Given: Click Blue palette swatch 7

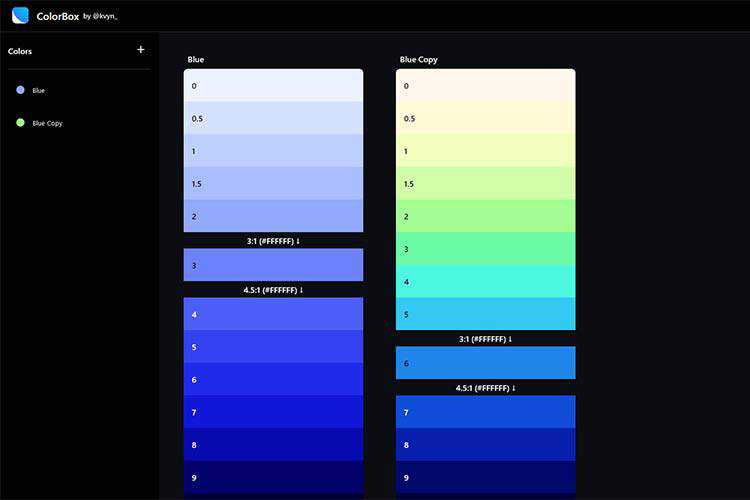Looking at the screenshot, I should [273, 412].
